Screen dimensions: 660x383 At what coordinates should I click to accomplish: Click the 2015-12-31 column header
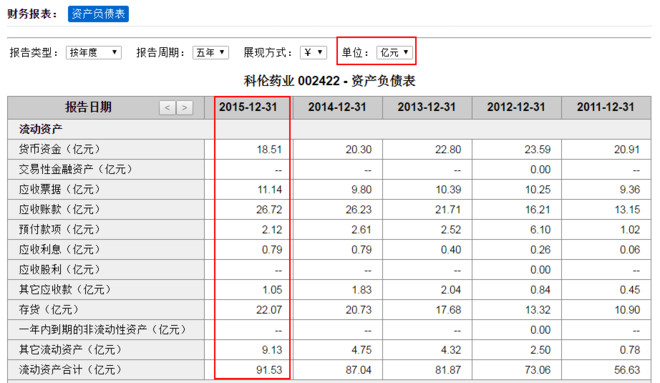(x=248, y=107)
